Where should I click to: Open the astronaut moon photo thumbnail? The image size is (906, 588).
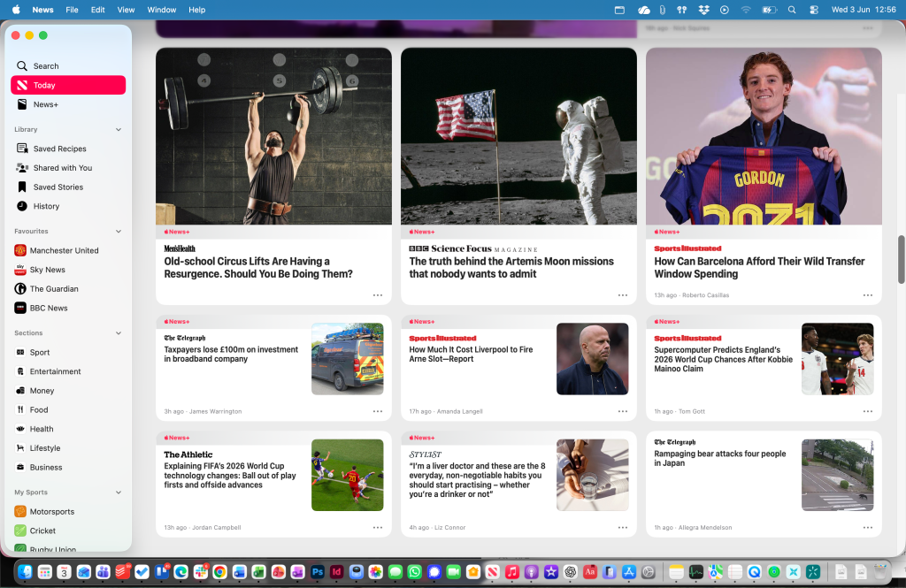click(x=518, y=136)
